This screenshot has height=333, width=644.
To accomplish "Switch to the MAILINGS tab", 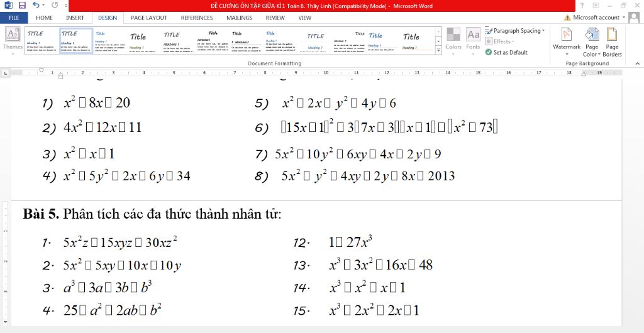I will click(x=240, y=18).
